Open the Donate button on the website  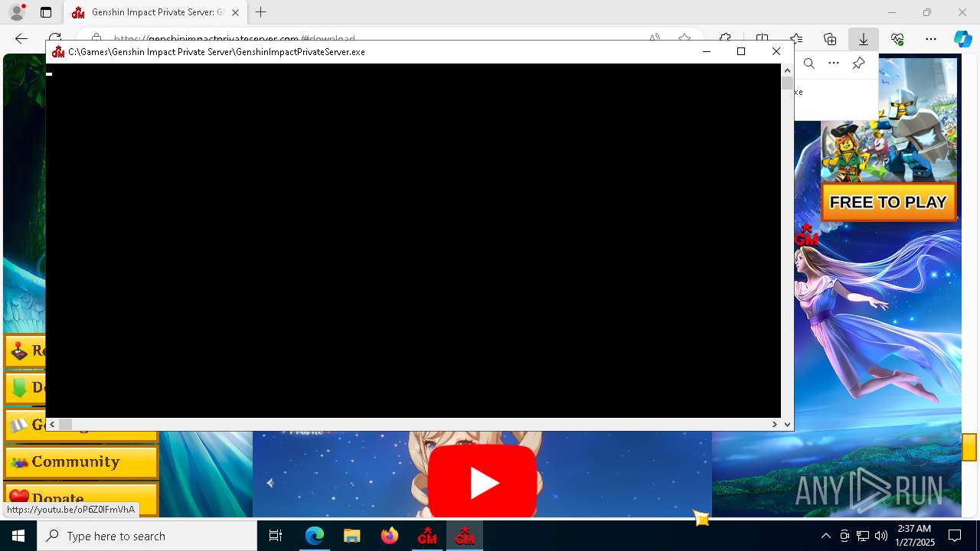[x=81, y=499]
